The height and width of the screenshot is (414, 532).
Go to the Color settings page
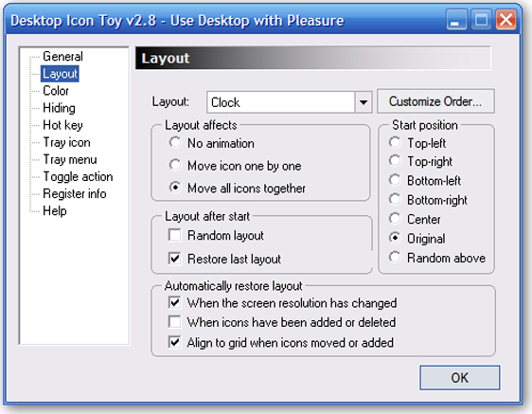click(56, 91)
